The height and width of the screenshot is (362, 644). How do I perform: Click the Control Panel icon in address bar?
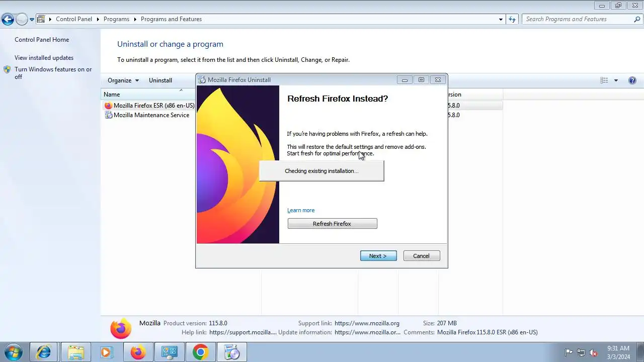[41, 19]
